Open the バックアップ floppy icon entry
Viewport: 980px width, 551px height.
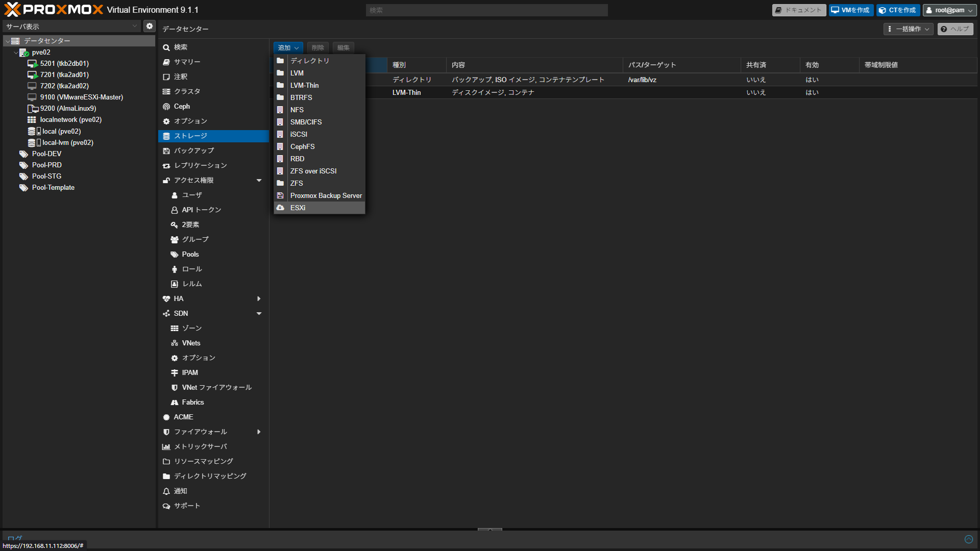coord(166,151)
